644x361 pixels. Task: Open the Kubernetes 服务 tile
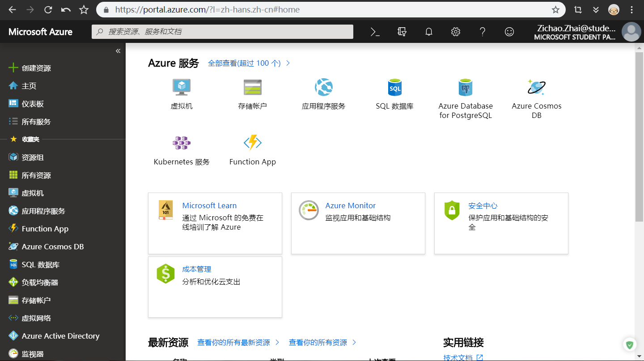tap(181, 150)
